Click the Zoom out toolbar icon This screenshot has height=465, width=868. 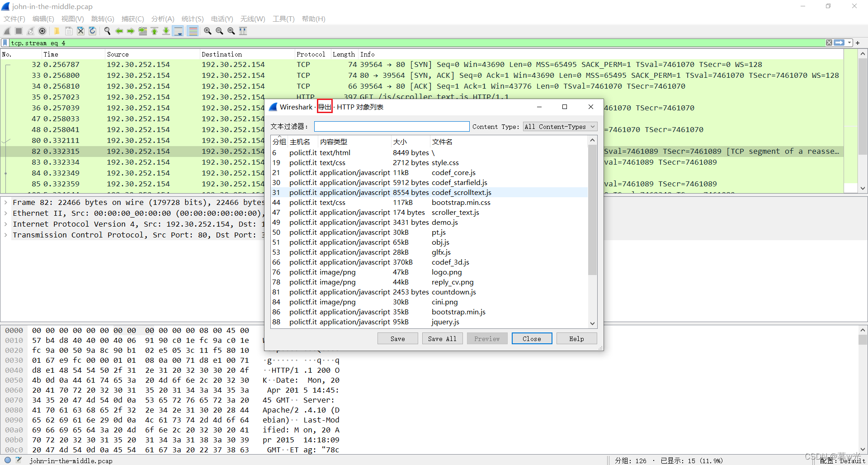pos(219,31)
